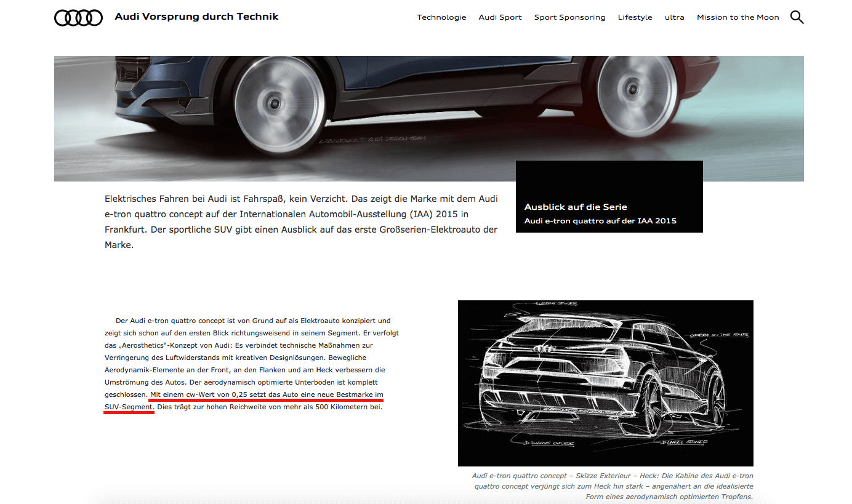The image size is (852, 504).
Task: Click the Audi four rings logo
Action: click(x=78, y=18)
